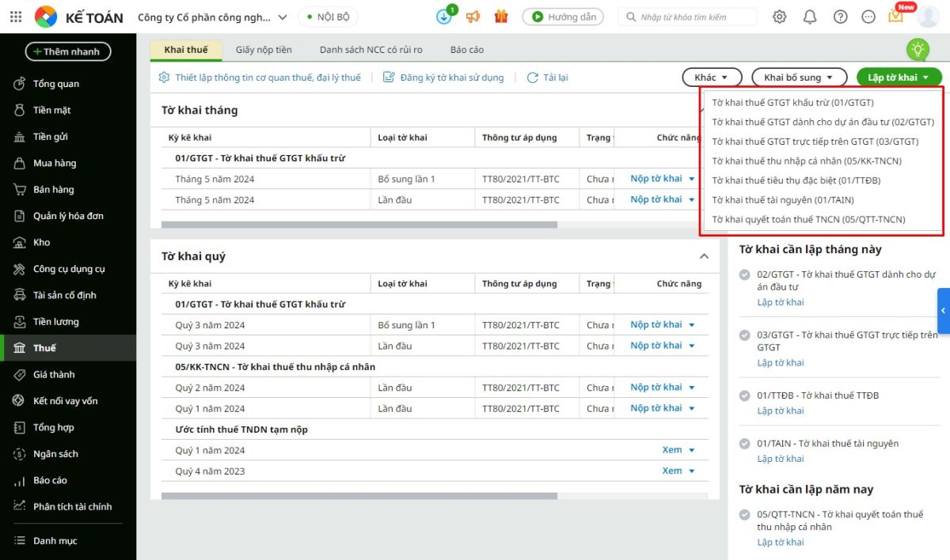Open the notifications bell
This screenshot has width=950, height=560.
[x=810, y=17]
